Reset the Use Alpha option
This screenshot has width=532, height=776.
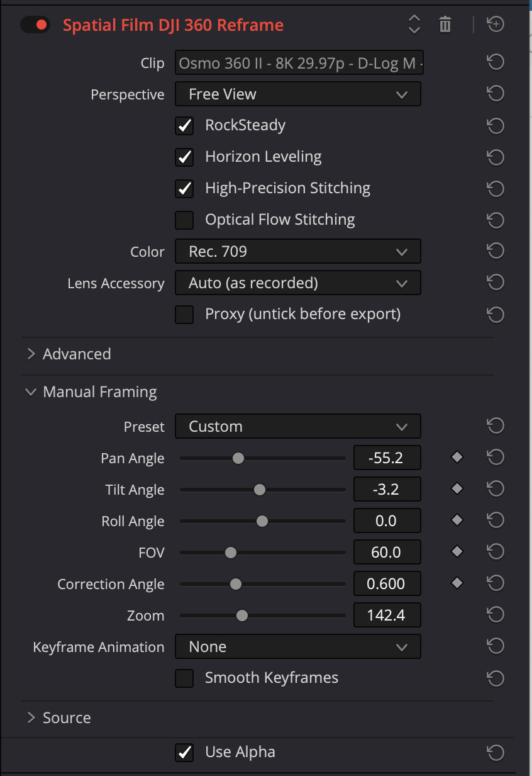[496, 752]
